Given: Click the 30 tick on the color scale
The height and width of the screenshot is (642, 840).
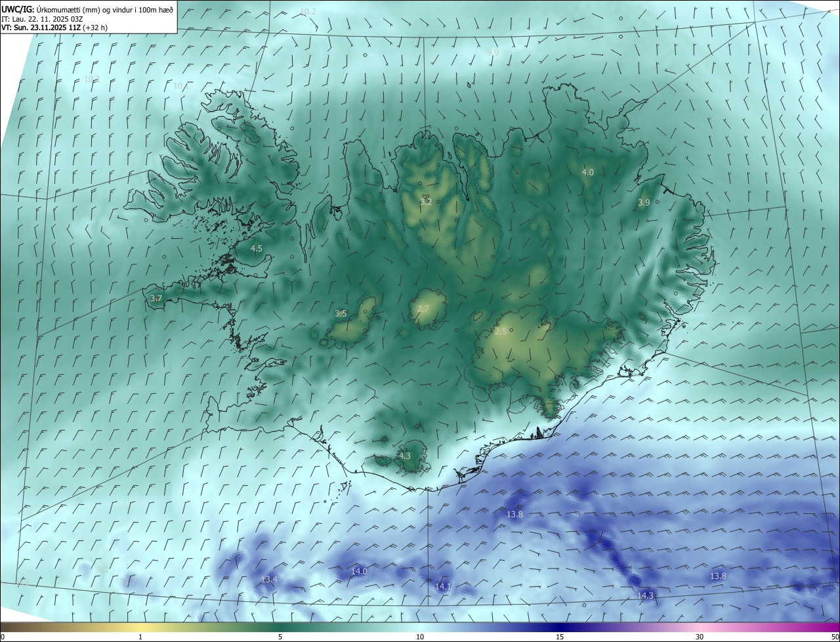Looking at the screenshot, I should pos(700,637).
